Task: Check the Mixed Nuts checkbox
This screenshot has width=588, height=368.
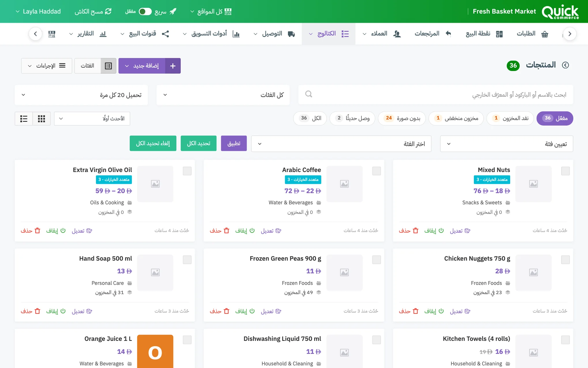Action: pyautogui.click(x=565, y=171)
